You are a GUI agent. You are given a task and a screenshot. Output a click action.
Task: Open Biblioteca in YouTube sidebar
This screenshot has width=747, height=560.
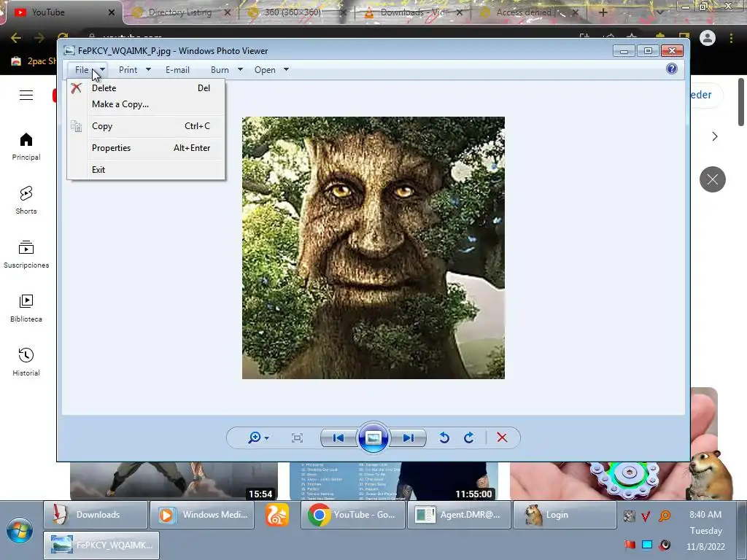click(x=26, y=308)
